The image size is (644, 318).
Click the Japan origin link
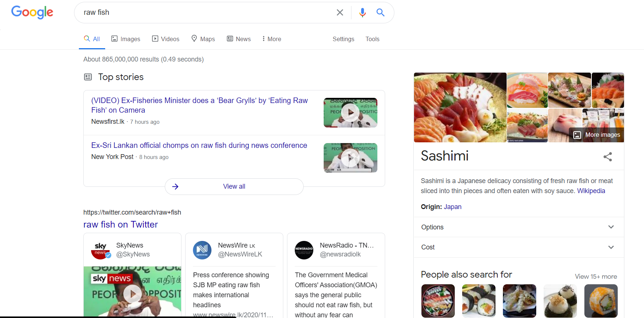coord(453,207)
